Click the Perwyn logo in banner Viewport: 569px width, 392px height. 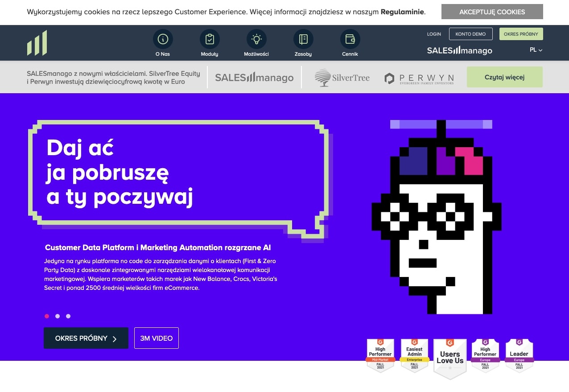pyautogui.click(x=419, y=78)
